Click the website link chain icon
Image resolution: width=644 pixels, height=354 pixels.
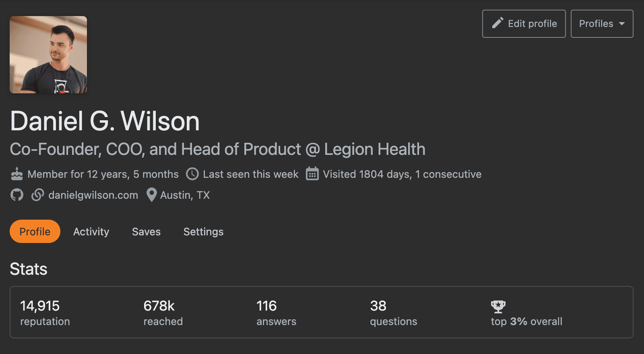point(38,195)
